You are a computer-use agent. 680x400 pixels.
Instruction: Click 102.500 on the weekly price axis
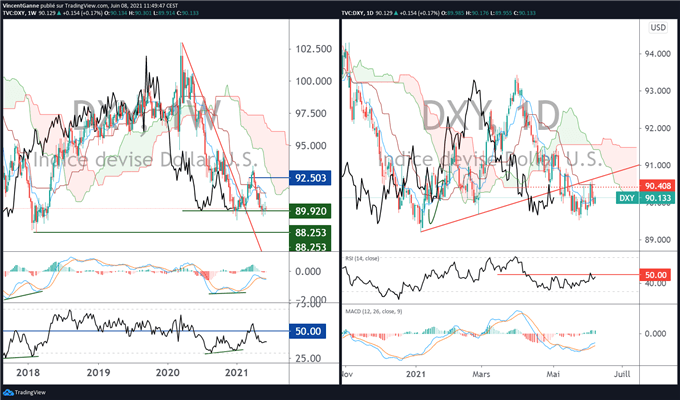click(x=314, y=49)
